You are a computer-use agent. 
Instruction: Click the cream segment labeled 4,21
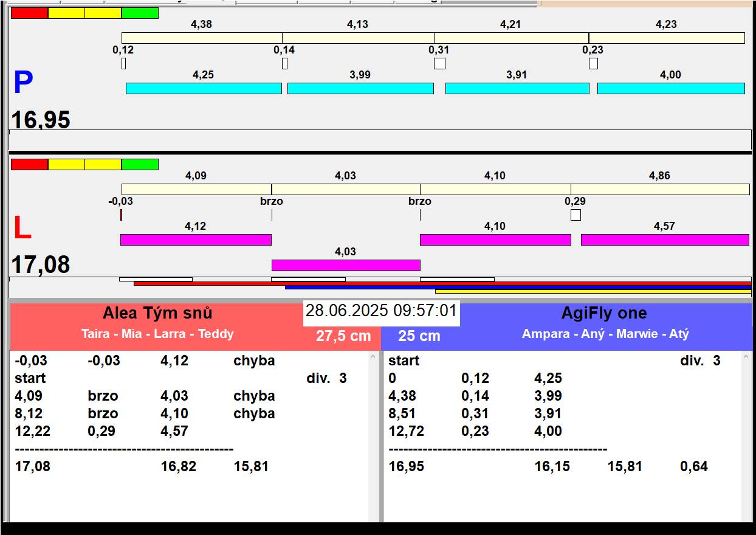(x=511, y=38)
